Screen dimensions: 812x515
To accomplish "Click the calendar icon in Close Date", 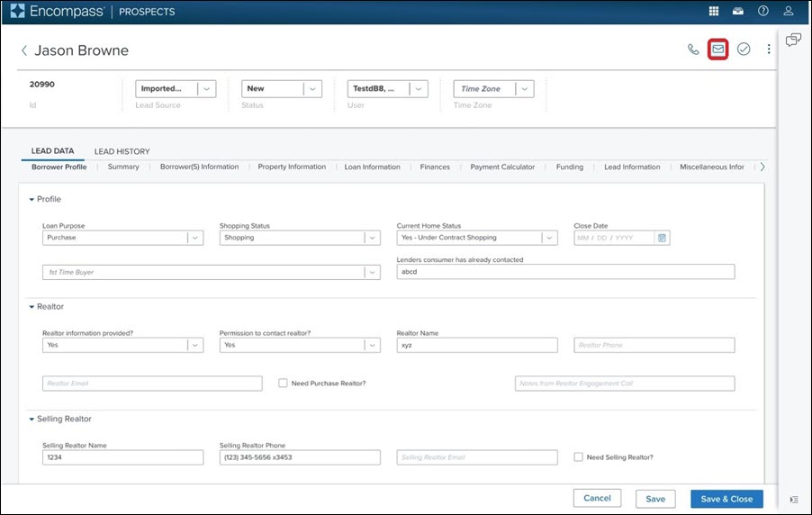I will (662, 238).
